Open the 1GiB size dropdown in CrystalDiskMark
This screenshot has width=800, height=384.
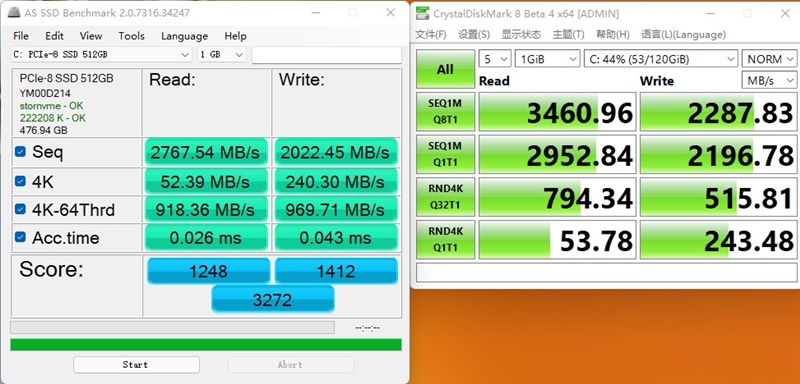pos(547,59)
